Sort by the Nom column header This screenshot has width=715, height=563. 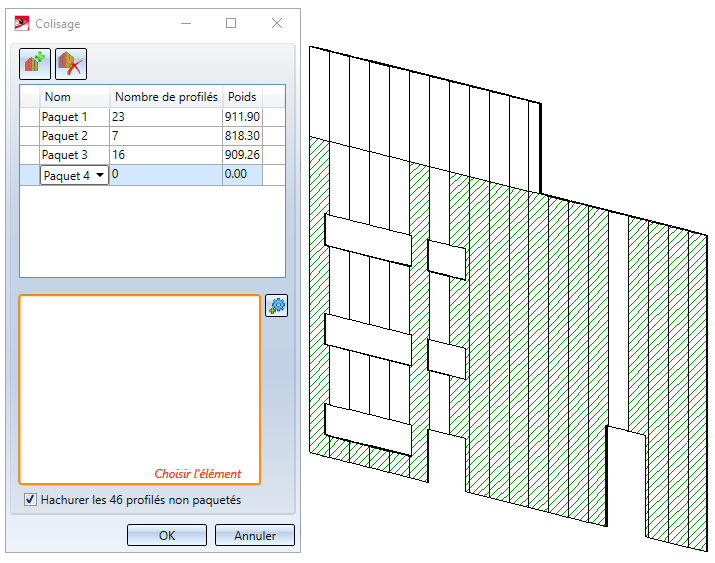point(75,97)
